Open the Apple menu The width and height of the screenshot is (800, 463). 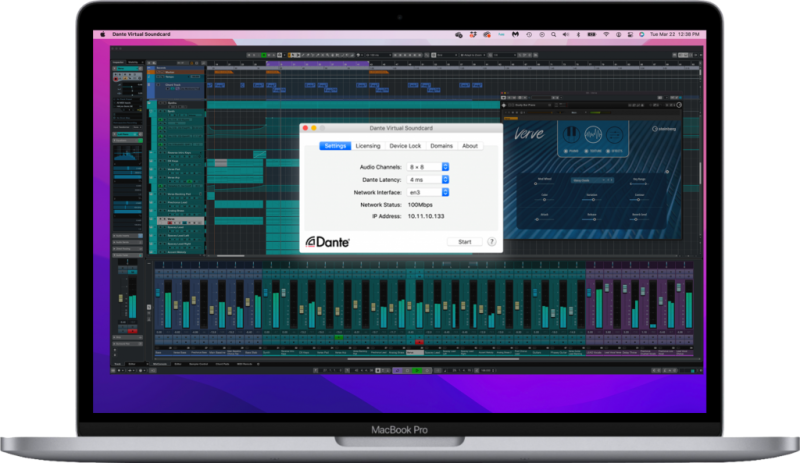tap(101, 34)
